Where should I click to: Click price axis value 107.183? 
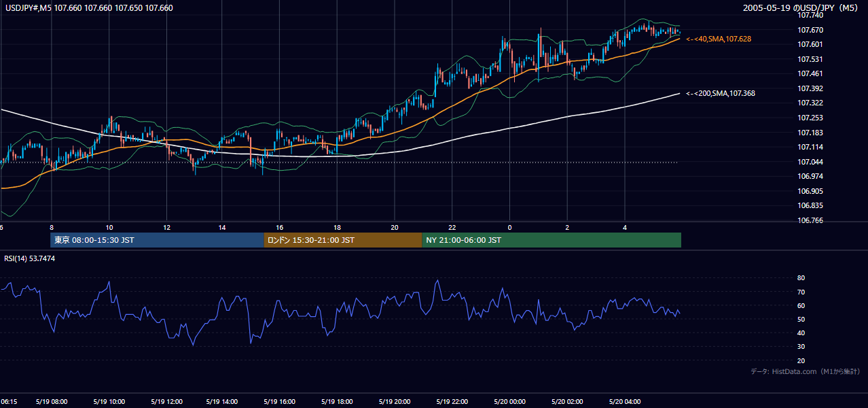click(x=810, y=133)
